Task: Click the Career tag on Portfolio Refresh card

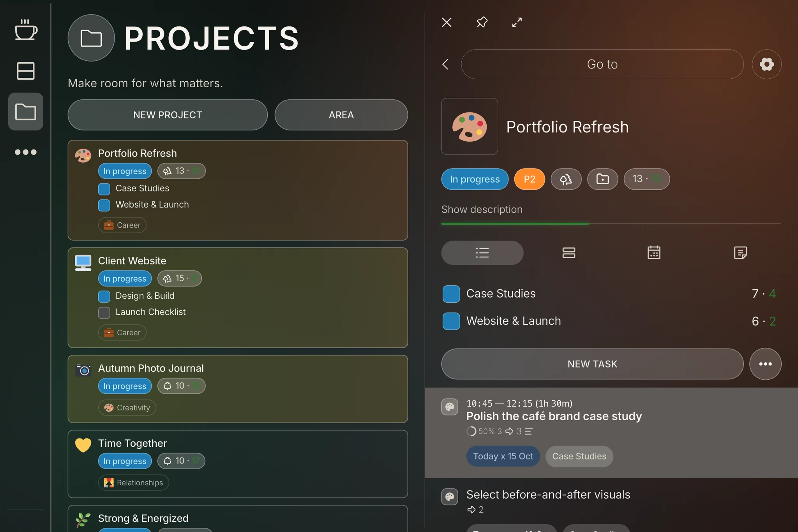Action: point(122,225)
